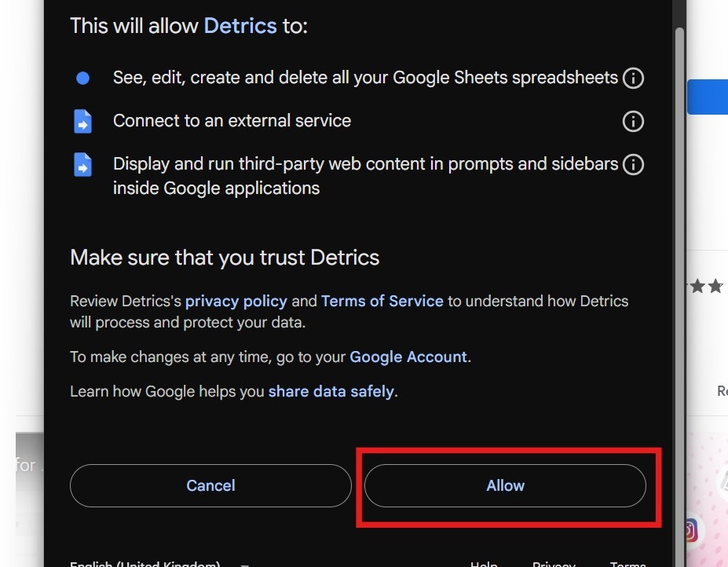
Task: Click the Privacy link at the bottom
Action: [x=554, y=563]
